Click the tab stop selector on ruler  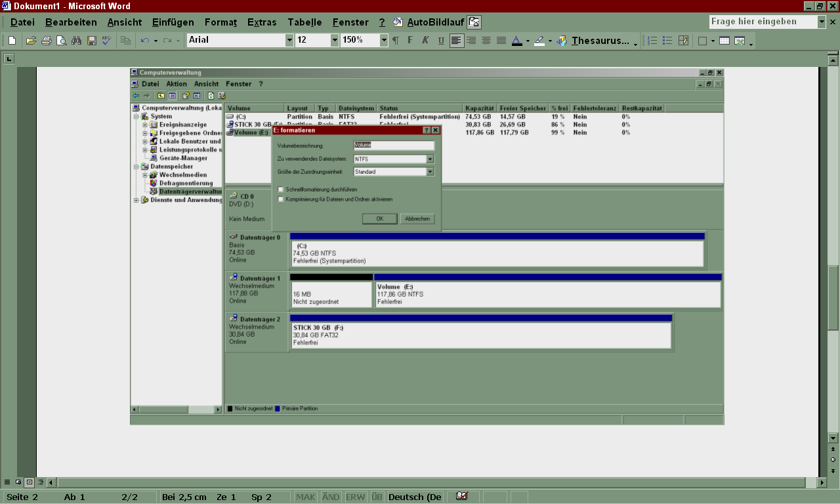pos(9,59)
